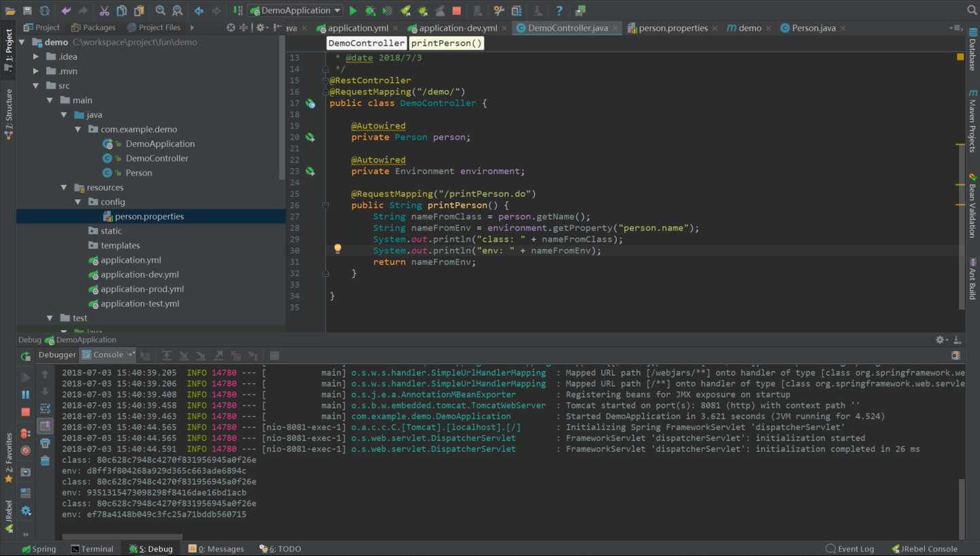This screenshot has width=980, height=556.
Task: Click the purple Undo arrow
Action: click(66, 11)
